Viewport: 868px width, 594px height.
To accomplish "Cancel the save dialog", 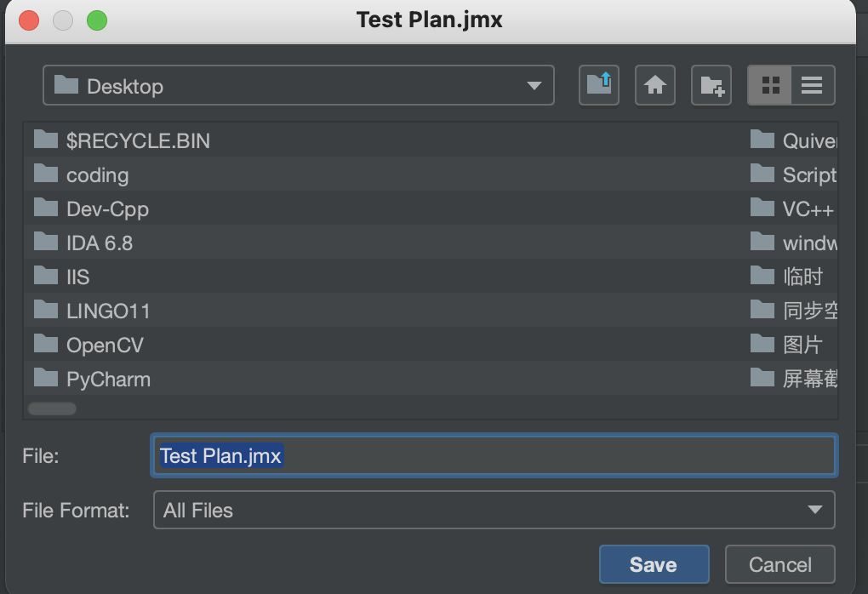I will 779,564.
